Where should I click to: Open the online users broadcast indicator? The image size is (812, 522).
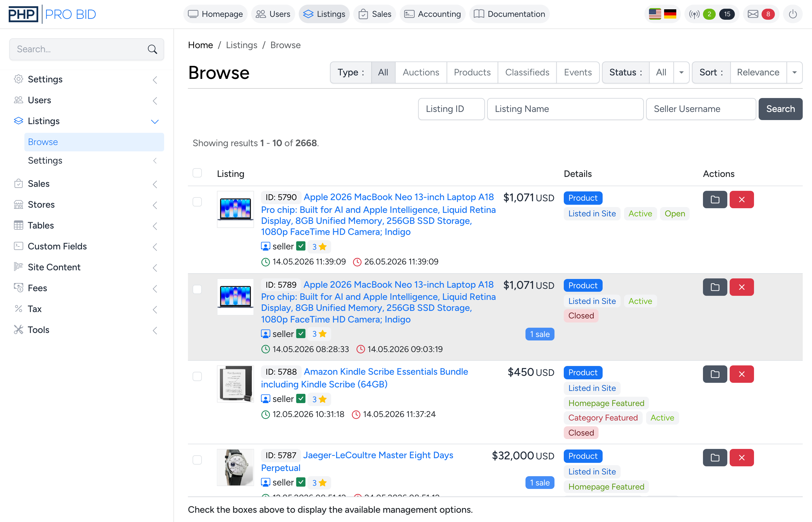point(694,14)
